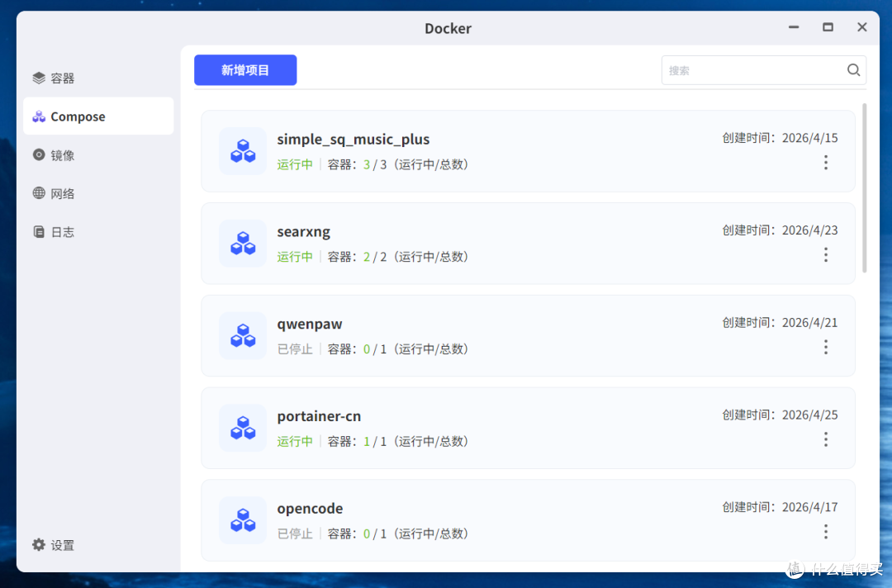Open the simple_sq_music_plus project name
892x588 pixels.
pos(353,140)
